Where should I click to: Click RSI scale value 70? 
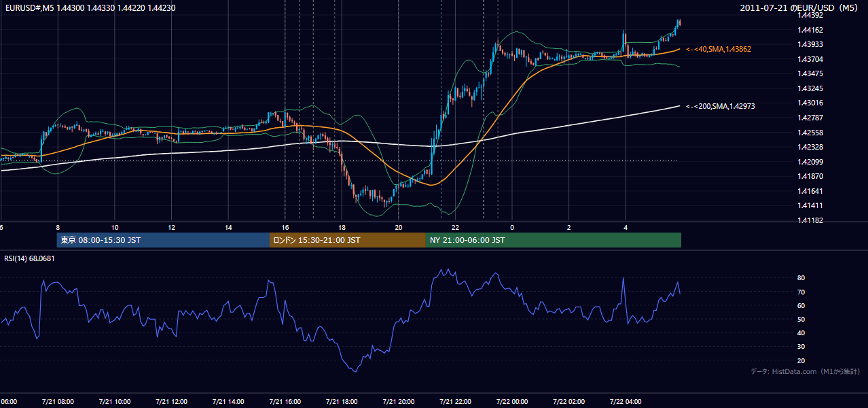point(801,292)
